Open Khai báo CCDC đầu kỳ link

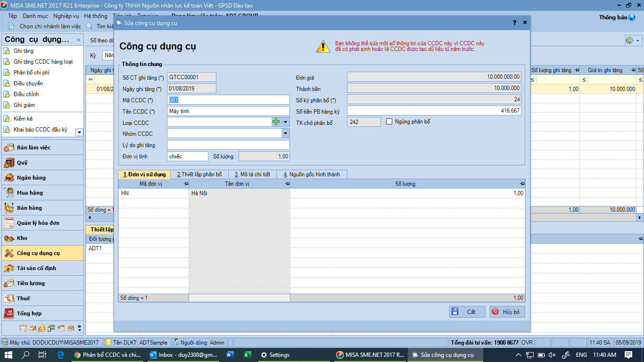click(41, 130)
